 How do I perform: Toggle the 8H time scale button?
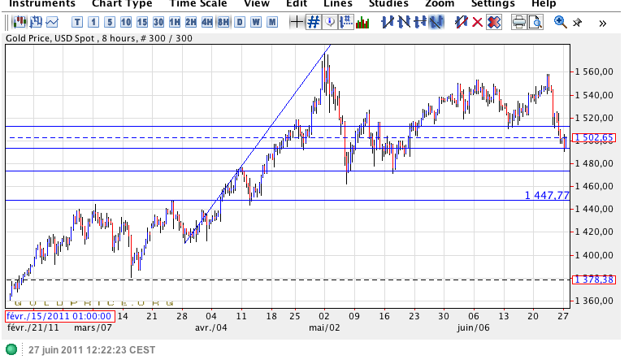point(223,22)
